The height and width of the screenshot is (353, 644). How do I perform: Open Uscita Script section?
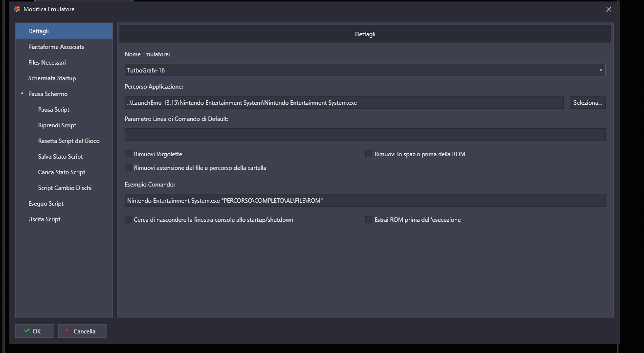point(64,219)
